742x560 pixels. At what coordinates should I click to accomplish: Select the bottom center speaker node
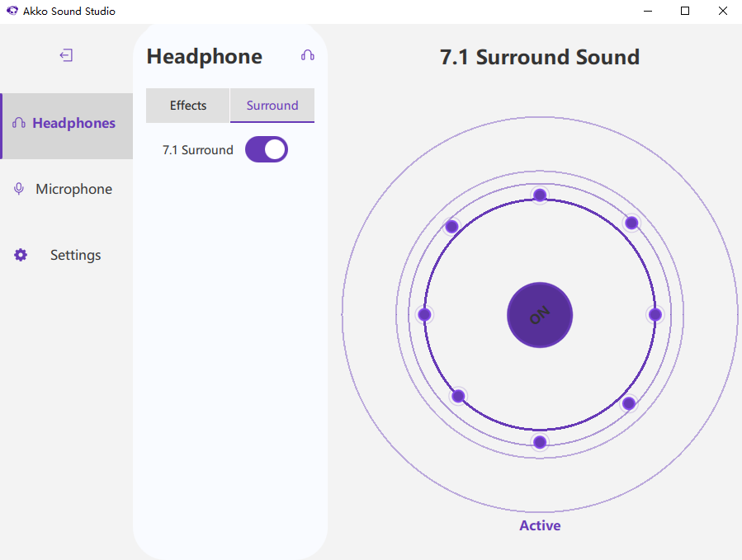[540, 442]
